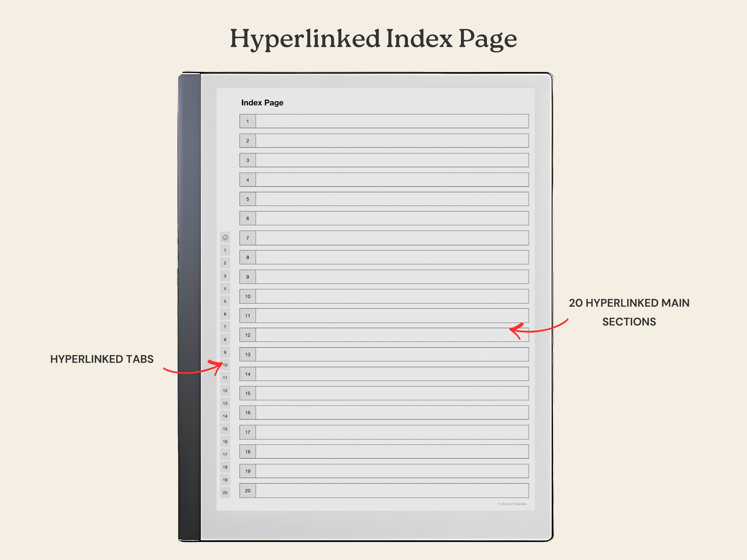
Task: Jump to side tab 5
Action: point(225,301)
